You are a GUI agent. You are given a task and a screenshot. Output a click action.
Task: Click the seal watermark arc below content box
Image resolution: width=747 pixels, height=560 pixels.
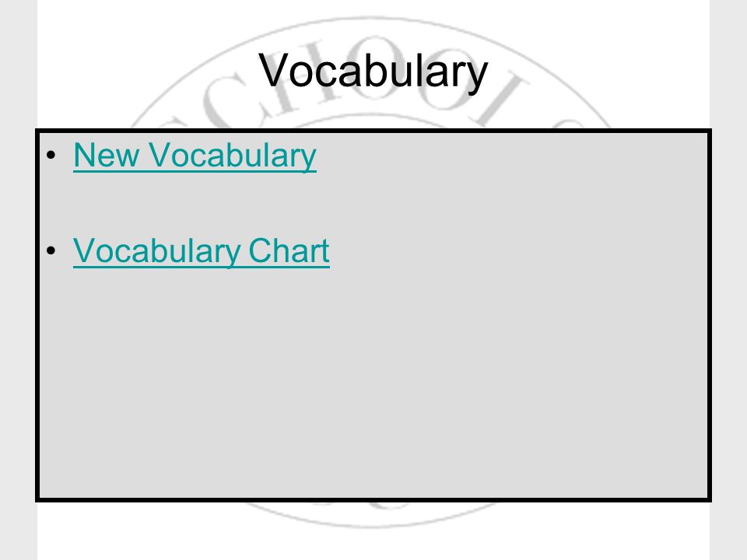coord(372,516)
